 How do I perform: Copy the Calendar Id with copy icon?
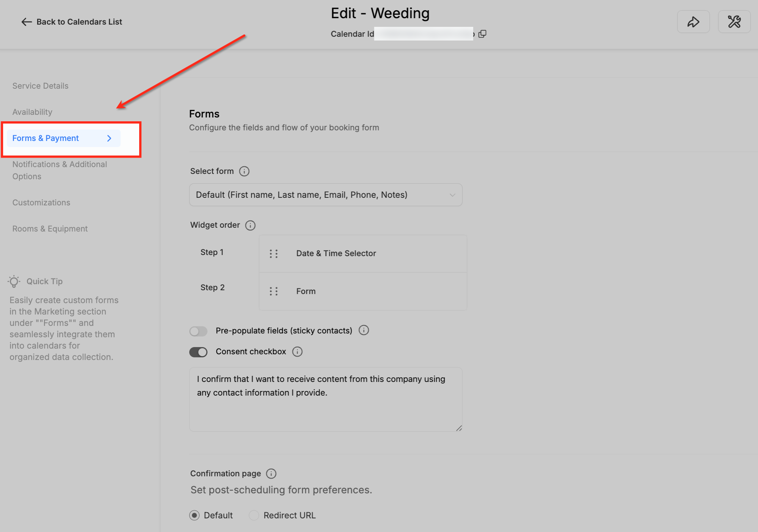482,34
